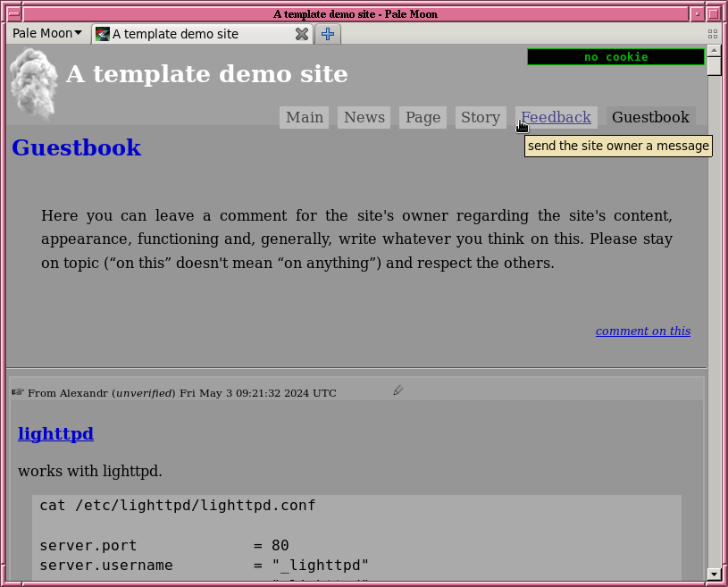Click the pointing hand icon before 'From Alexandr'
728x587 pixels.
point(18,392)
